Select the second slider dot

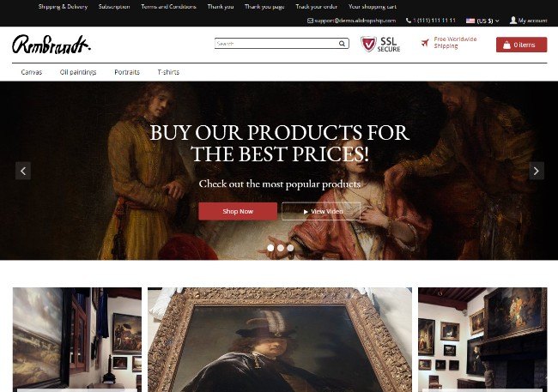[281, 248]
